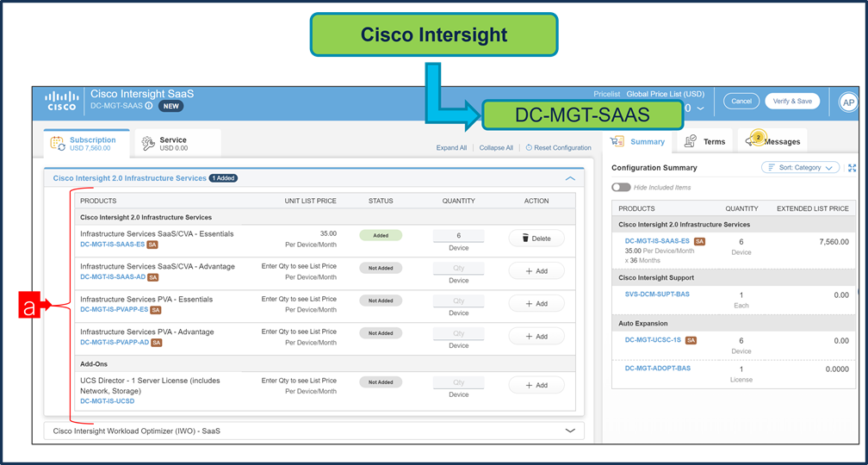Click Not Added status for SaaS/CVA Advantage
Viewport: 868px width, 465px height.
pos(381,268)
